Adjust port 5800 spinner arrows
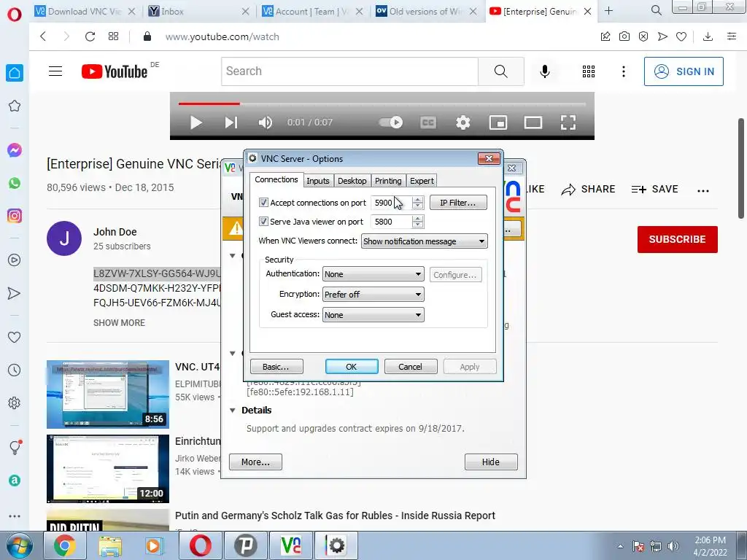This screenshot has height=560, width=747. click(418, 222)
